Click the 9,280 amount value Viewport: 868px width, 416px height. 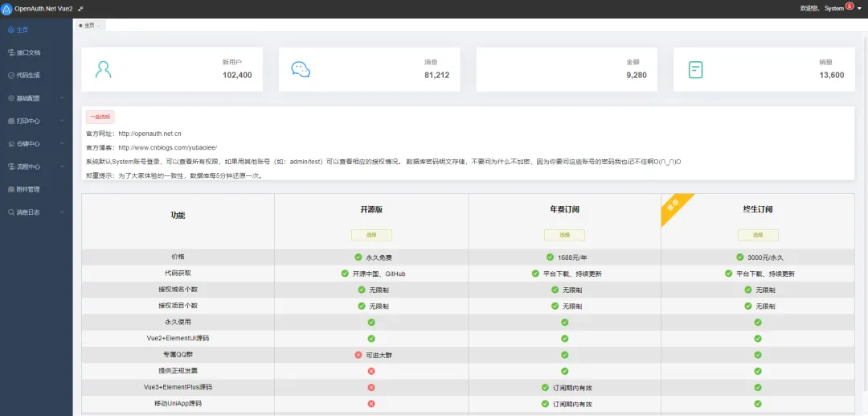(637, 76)
